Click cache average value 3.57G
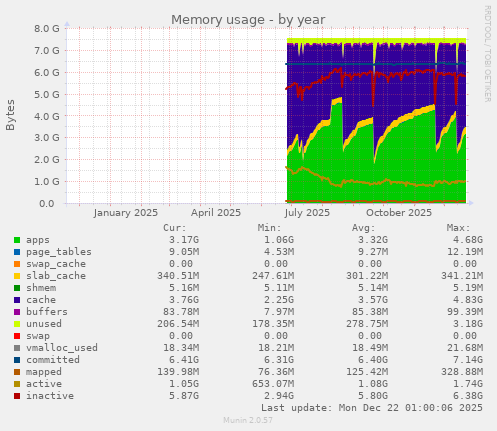This screenshot has width=497, height=431. click(373, 300)
